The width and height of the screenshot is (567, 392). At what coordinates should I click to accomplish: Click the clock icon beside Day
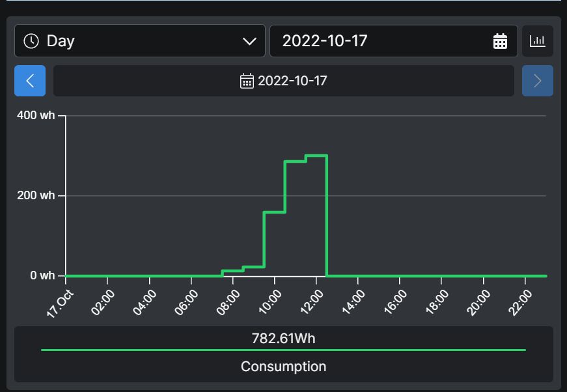click(x=31, y=41)
